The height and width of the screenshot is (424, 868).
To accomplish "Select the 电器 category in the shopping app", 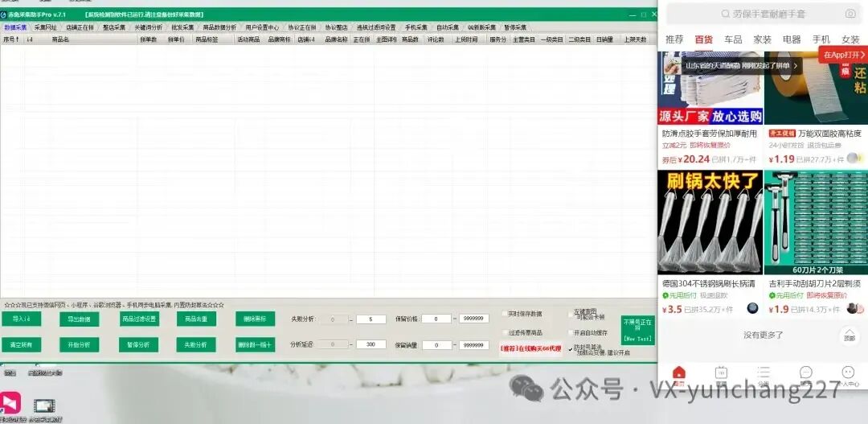I will click(x=792, y=40).
